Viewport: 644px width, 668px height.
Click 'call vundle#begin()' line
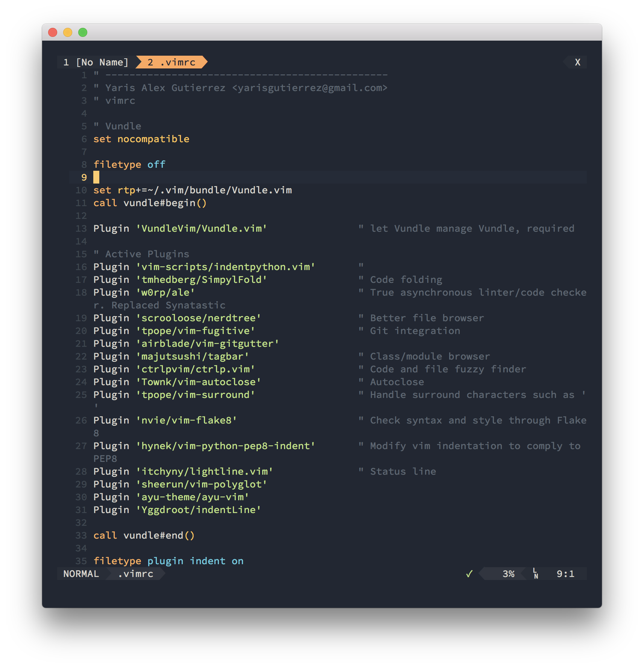click(x=150, y=203)
